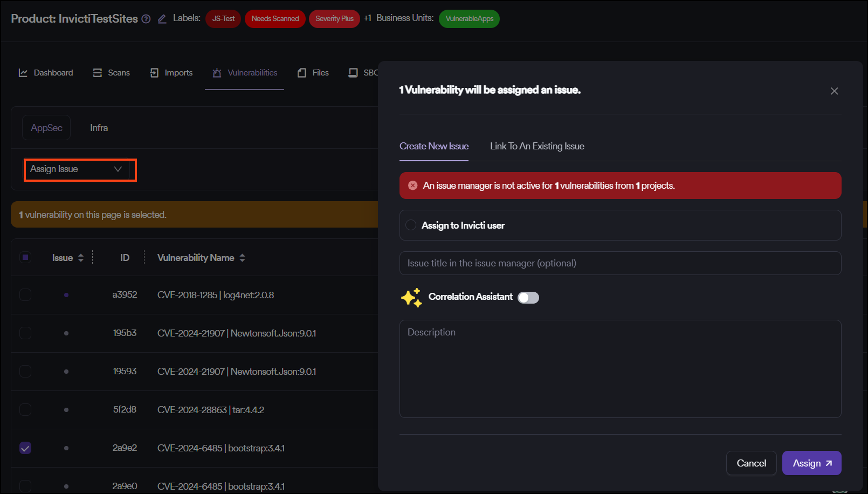Select Assign to Invicti user radio
This screenshot has width=868, height=494.
pyautogui.click(x=411, y=225)
